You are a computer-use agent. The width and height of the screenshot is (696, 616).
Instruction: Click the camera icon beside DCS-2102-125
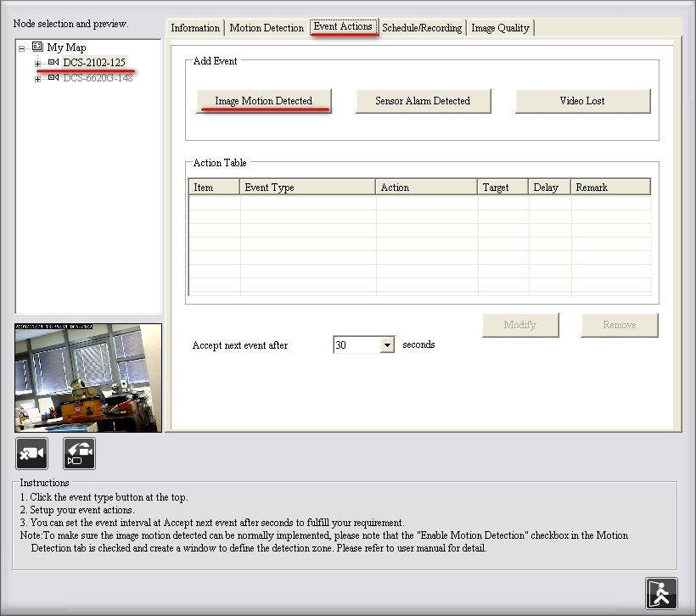coord(53,63)
